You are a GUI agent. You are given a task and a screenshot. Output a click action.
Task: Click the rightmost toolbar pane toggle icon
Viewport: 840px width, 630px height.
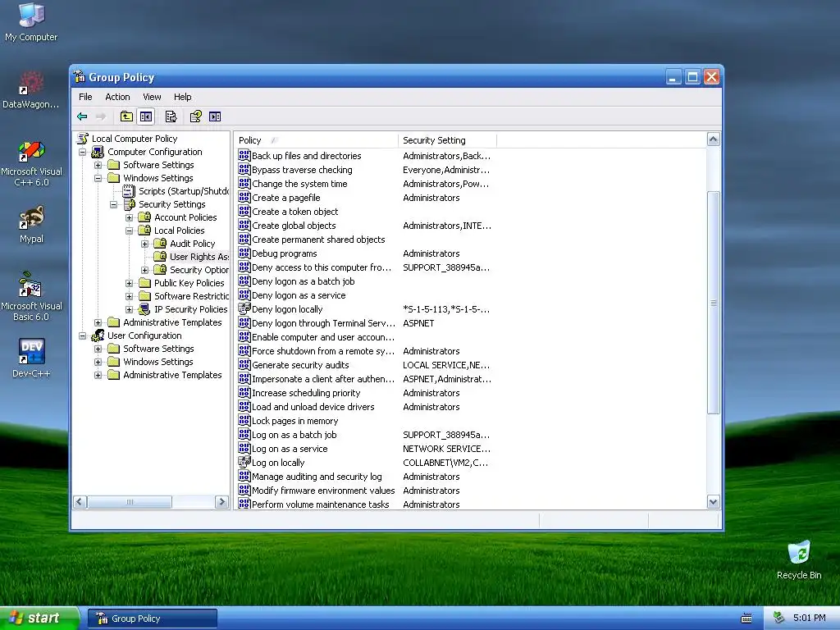(215, 116)
